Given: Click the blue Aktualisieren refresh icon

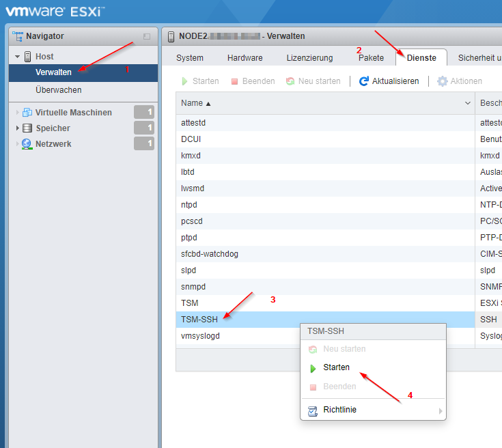Looking at the screenshot, I should tap(363, 81).
